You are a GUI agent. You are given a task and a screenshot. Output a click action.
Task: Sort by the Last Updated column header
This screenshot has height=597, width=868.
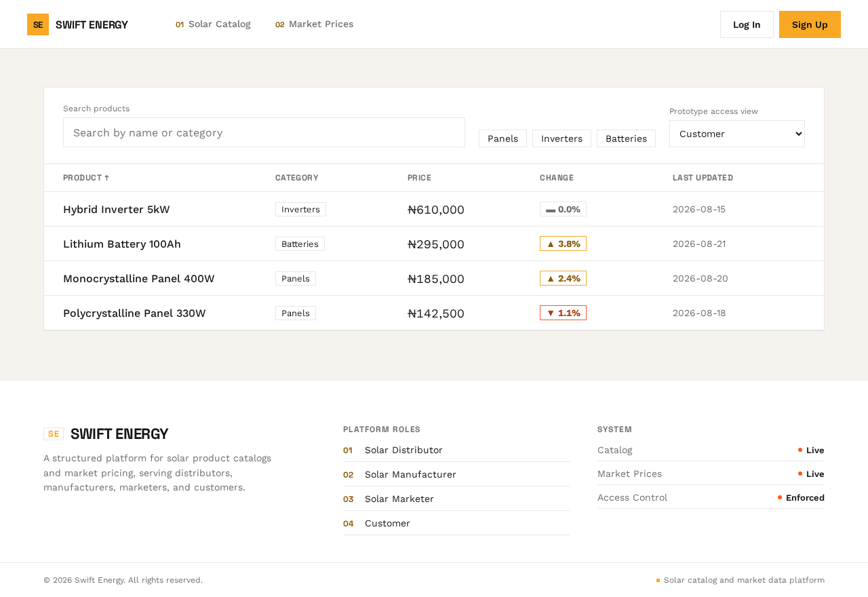click(703, 178)
